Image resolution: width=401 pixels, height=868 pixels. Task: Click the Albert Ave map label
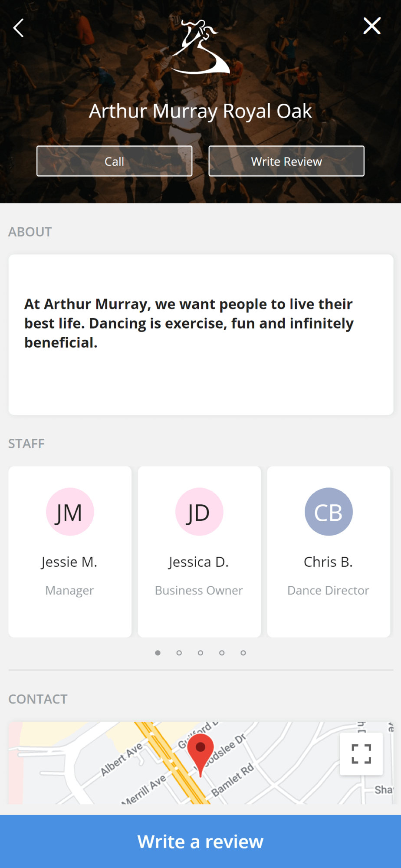point(122,759)
